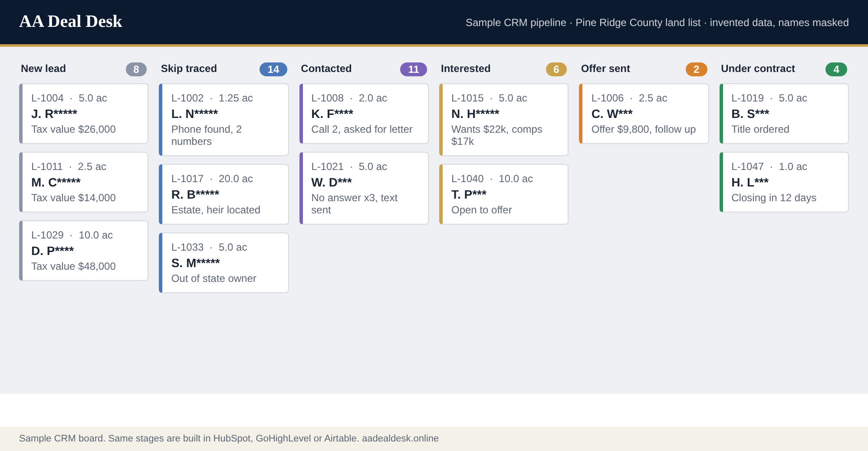This screenshot has height=451, width=868.
Task: Select the Under contract column heading
Action: tap(758, 69)
